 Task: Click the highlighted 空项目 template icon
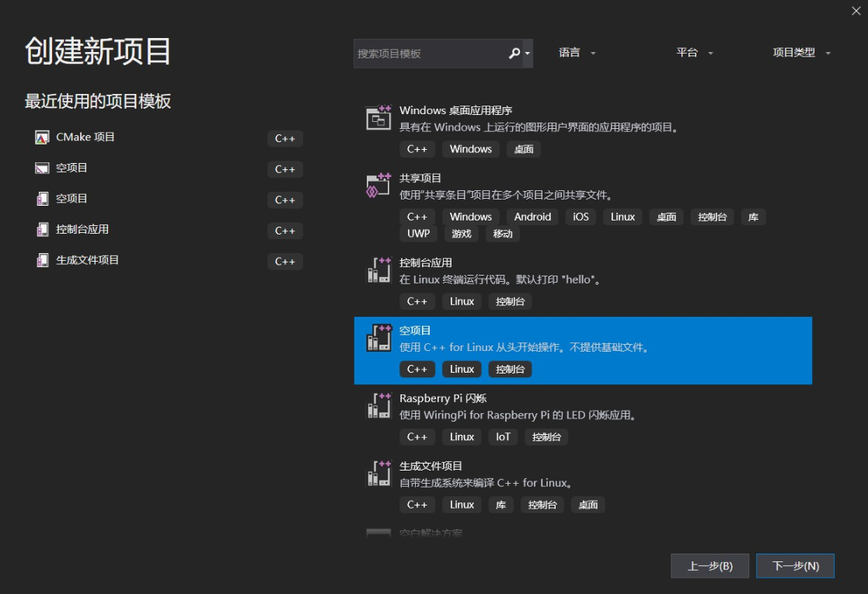[x=378, y=337]
